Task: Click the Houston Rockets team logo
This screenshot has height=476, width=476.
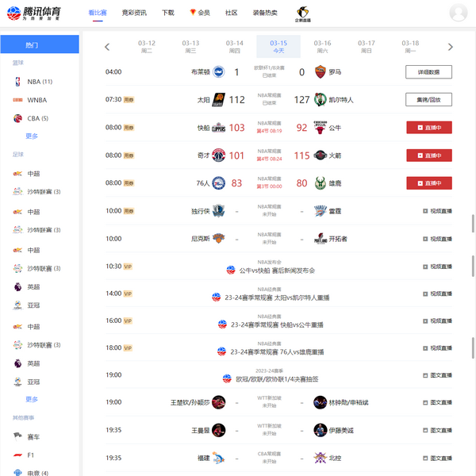Action: pos(320,155)
